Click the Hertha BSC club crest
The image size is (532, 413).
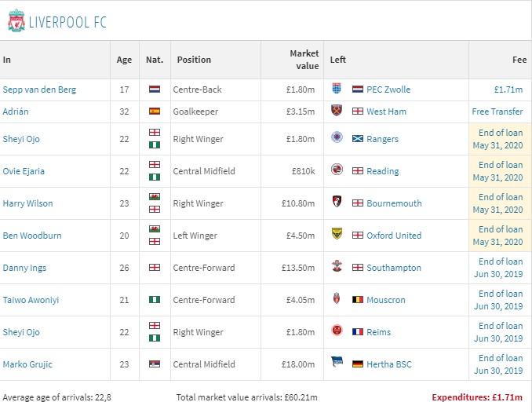337,364
